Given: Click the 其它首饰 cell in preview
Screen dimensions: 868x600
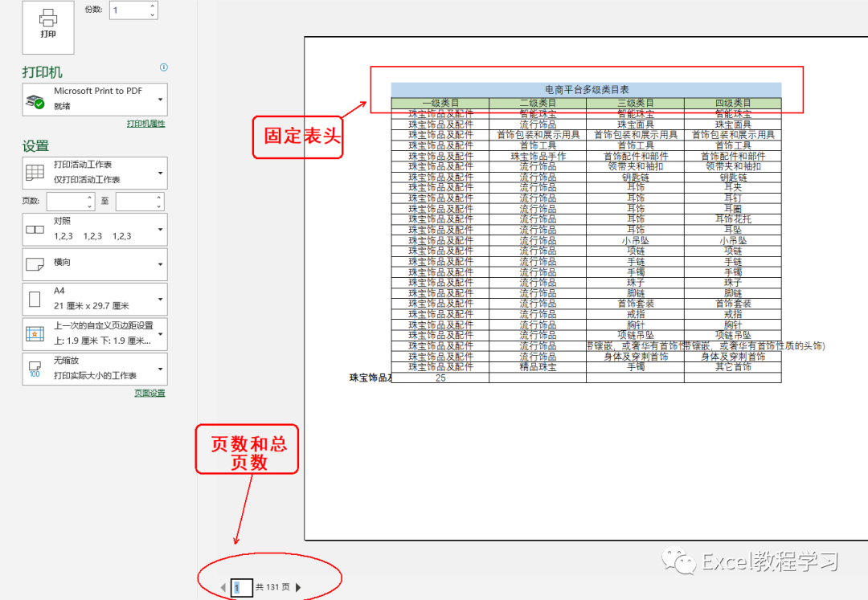Looking at the screenshot, I should tap(733, 366).
